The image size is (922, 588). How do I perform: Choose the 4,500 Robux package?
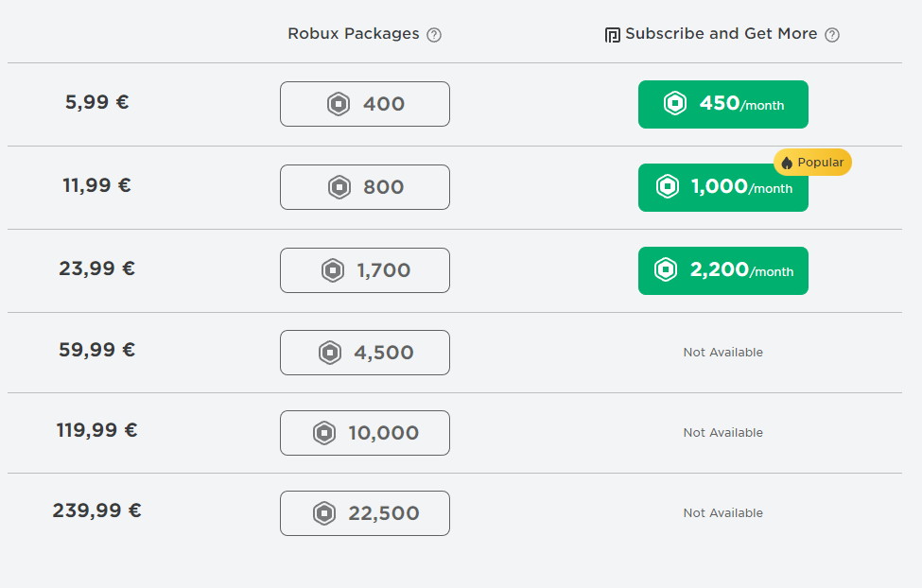pos(365,353)
